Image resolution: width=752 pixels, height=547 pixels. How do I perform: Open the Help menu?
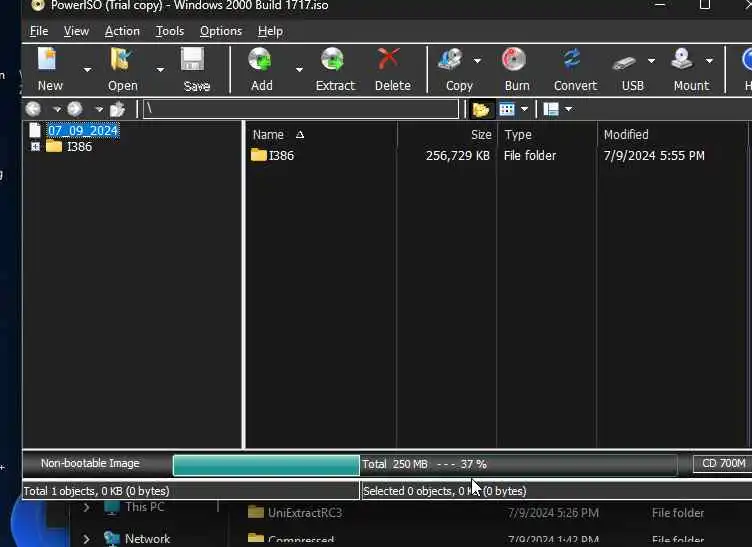(270, 31)
